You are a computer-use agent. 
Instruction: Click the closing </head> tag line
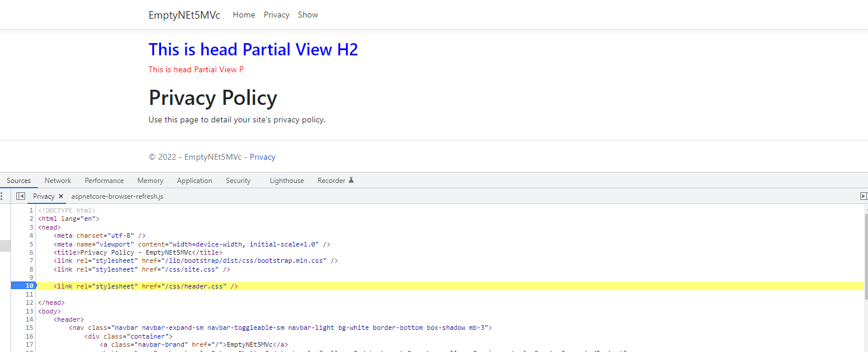[51, 303]
